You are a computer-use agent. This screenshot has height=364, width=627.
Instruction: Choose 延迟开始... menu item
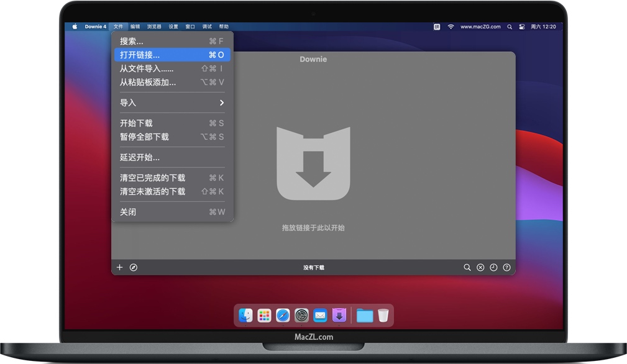click(x=172, y=157)
